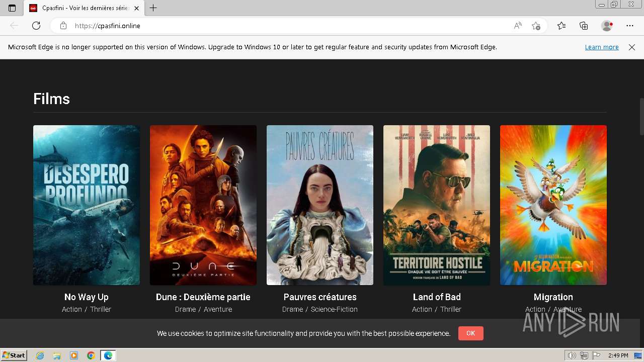
Task: Click the browser back arrow
Action: point(14,26)
